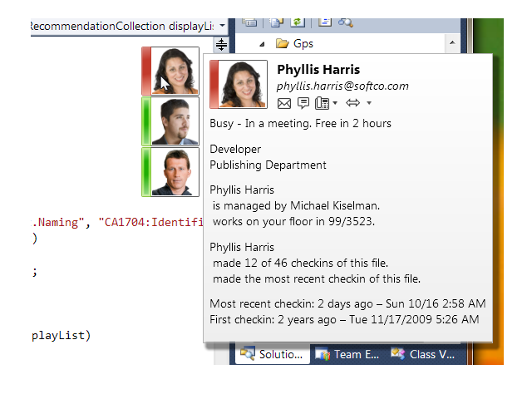Select Phyllis Harris photo in editor margin
Image resolution: width=532 pixels, height=399 pixels.
175,71
